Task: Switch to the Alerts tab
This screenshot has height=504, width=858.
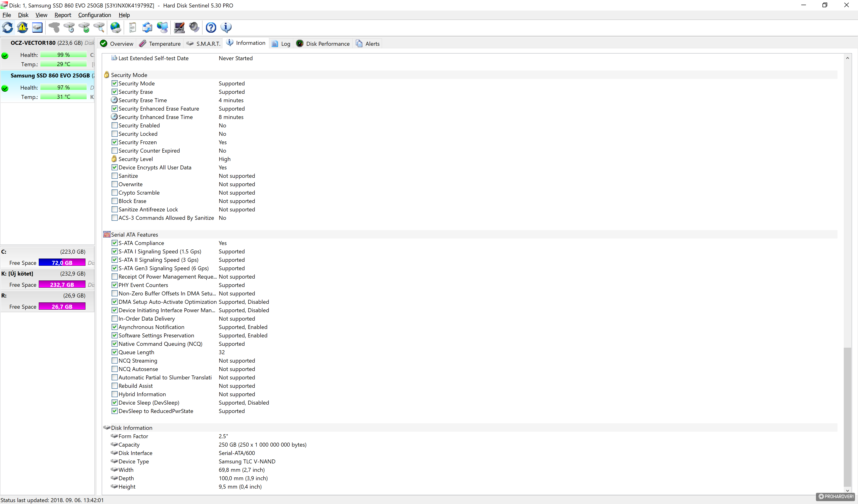Action: 368,44
